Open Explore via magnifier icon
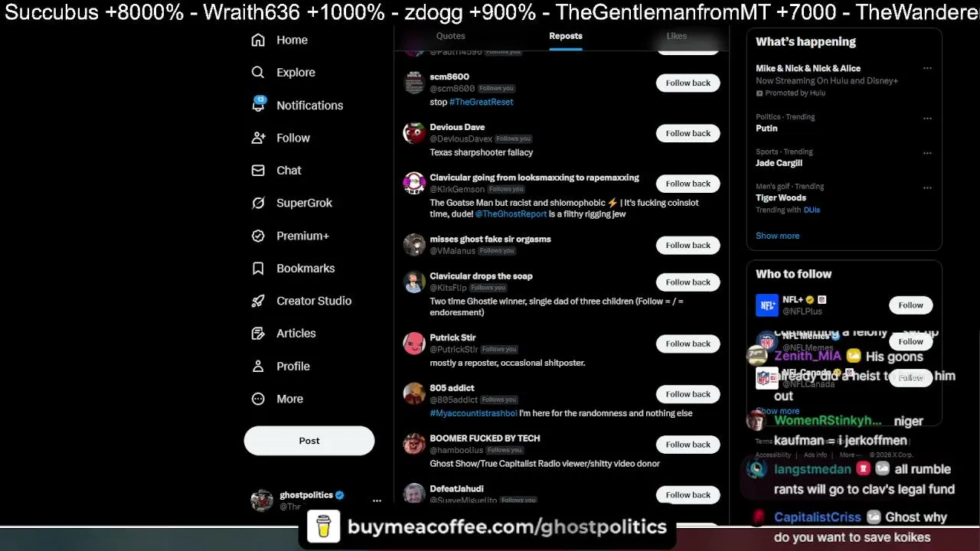The height and width of the screenshot is (551, 980). click(258, 72)
